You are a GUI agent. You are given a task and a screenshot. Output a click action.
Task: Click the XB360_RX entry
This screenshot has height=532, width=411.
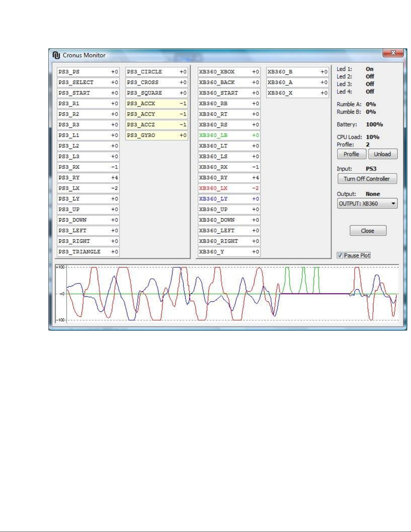click(229, 167)
